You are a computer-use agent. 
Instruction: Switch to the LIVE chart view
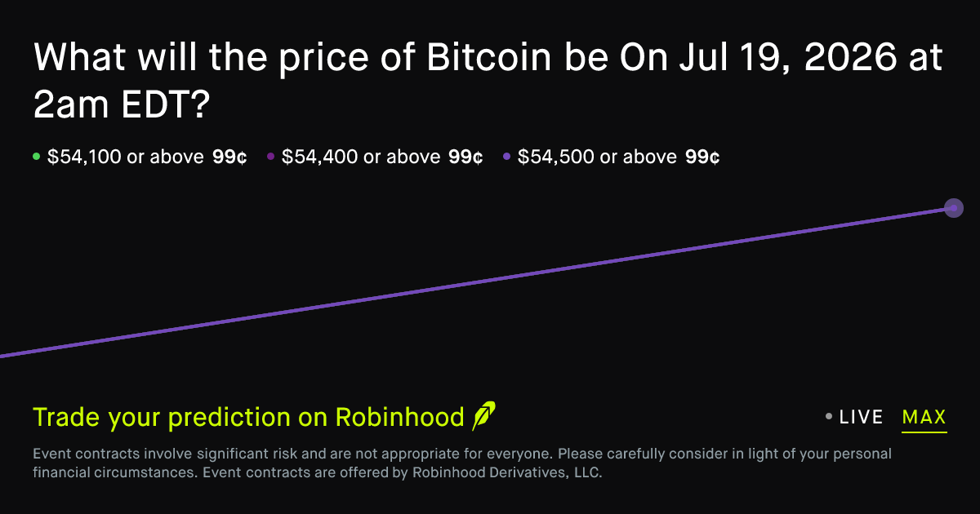[862, 417]
